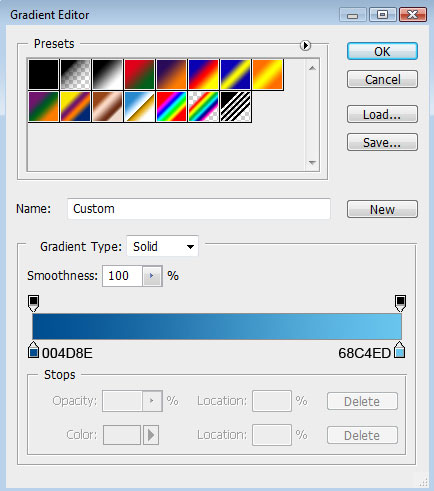
Task: Select the black-to-white gradient preset
Action: pyautogui.click(x=108, y=74)
